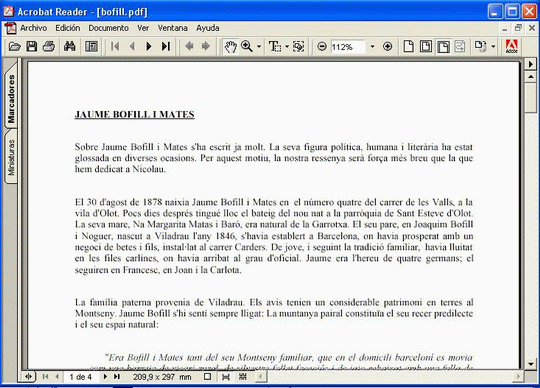
Task: Click the Open file folder icon
Action: pyautogui.click(x=14, y=46)
